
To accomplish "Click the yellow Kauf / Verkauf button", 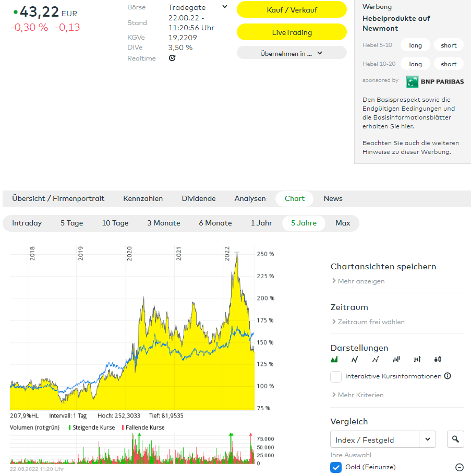I will coord(292,10).
